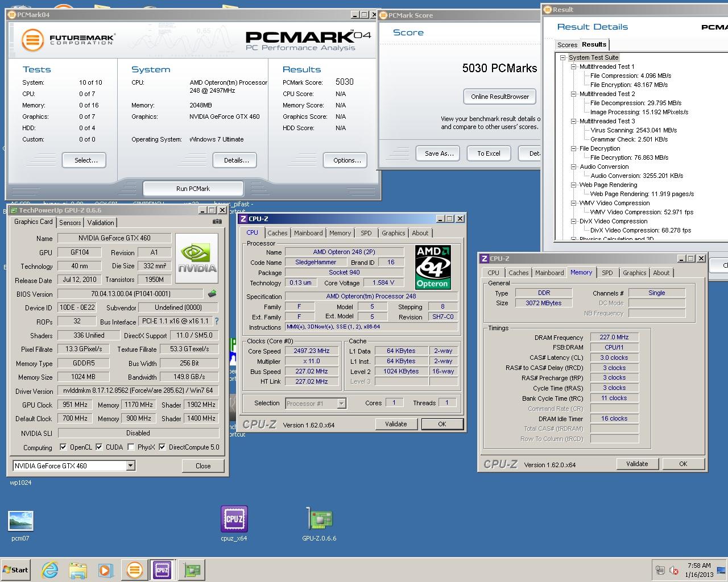
Task: Click the Core Speed 2497.23 MHz field
Action: coord(311,351)
